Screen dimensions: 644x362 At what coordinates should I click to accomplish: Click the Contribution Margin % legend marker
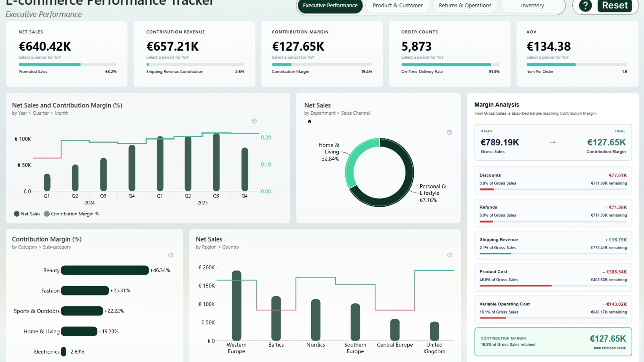pyautogui.click(x=47, y=214)
